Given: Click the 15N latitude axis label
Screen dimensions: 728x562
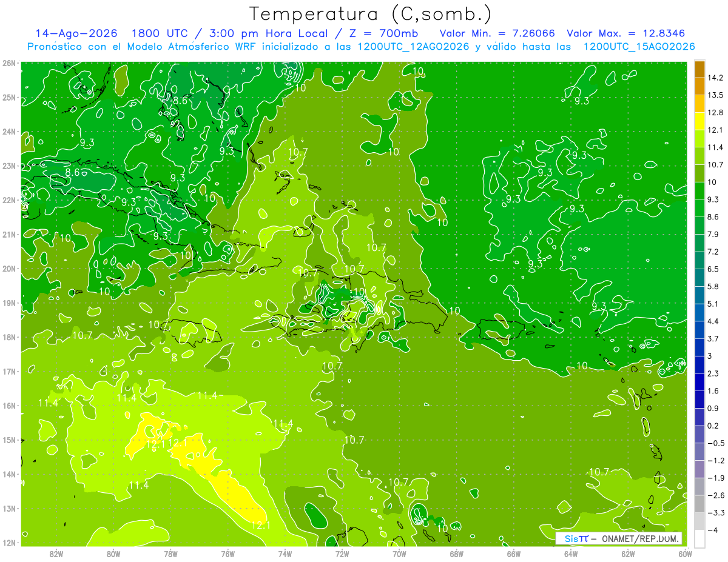Looking at the screenshot, I should click(9, 440).
